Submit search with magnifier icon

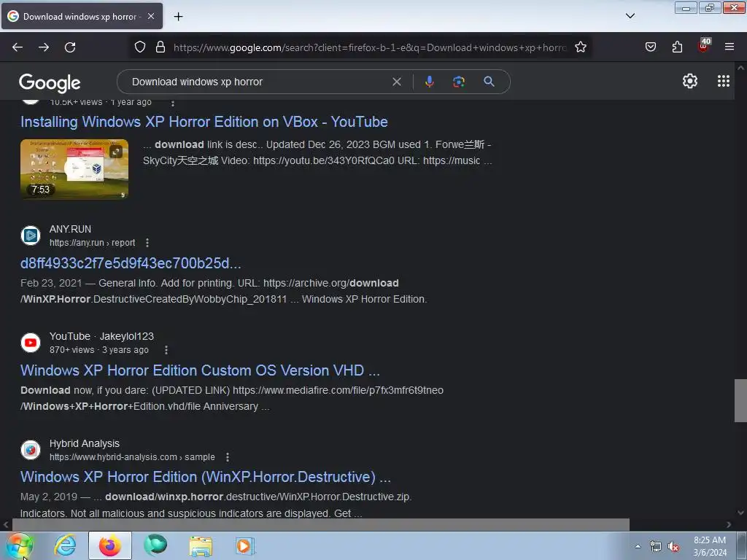tap(489, 82)
